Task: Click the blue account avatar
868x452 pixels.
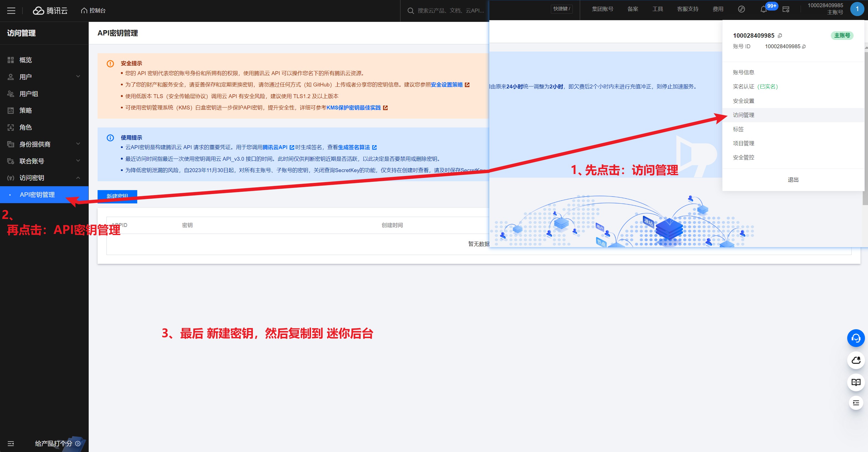Action: 857,9
